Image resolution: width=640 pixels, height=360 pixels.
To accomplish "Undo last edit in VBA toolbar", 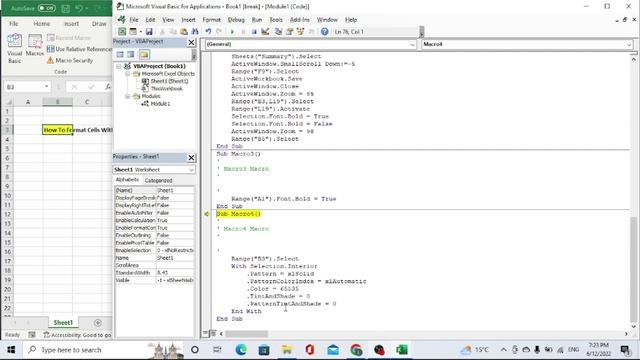I will (x=208, y=31).
